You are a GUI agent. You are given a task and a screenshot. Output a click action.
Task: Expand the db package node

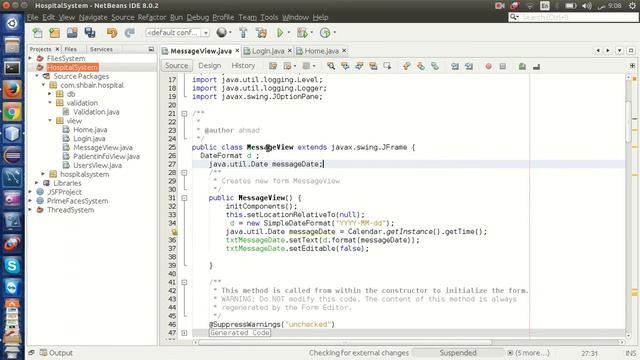(50, 94)
